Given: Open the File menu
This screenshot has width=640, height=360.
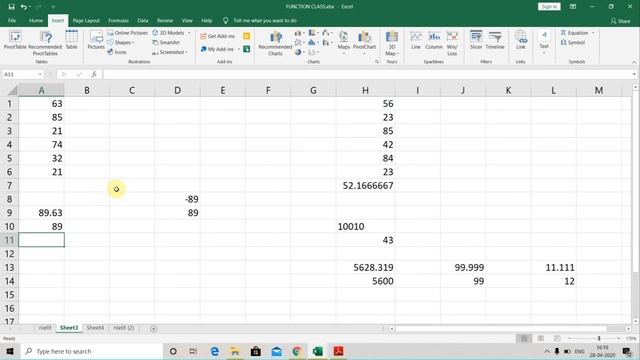Looking at the screenshot, I should coord(12,20).
